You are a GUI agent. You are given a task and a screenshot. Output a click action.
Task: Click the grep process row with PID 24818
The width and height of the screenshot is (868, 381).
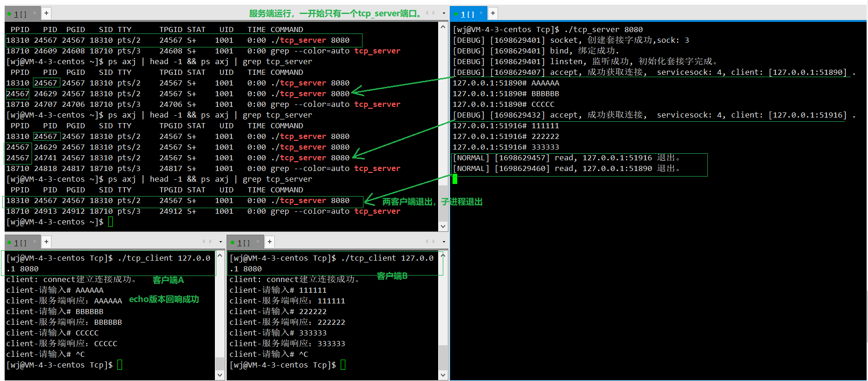[203, 168]
